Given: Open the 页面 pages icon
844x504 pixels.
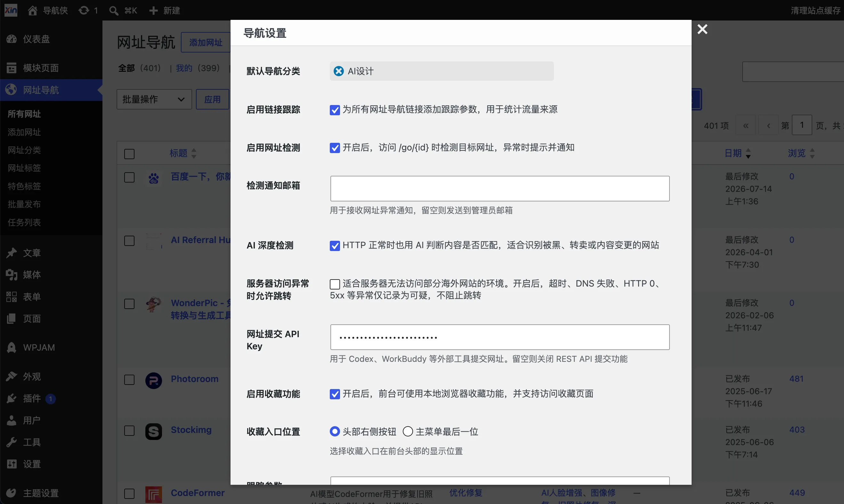Looking at the screenshot, I should click(x=11, y=319).
